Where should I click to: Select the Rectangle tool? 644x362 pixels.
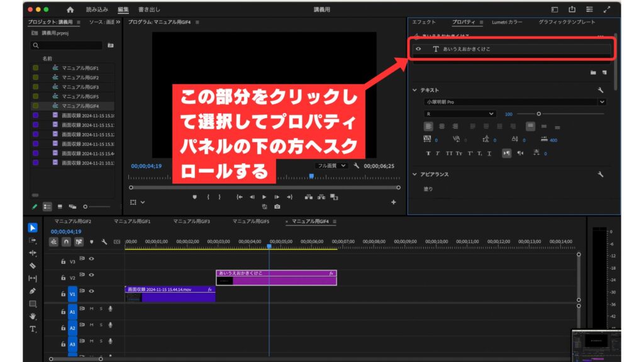pos(33,304)
